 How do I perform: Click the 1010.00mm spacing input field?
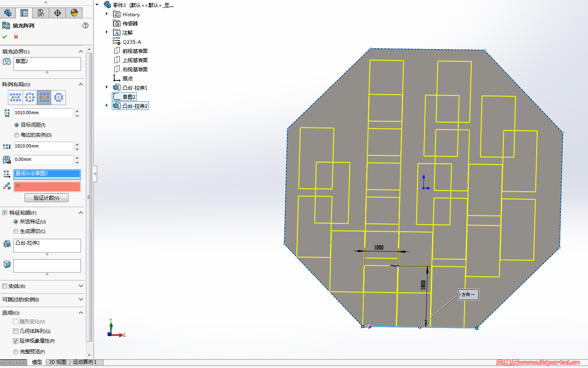pyautogui.click(x=43, y=113)
